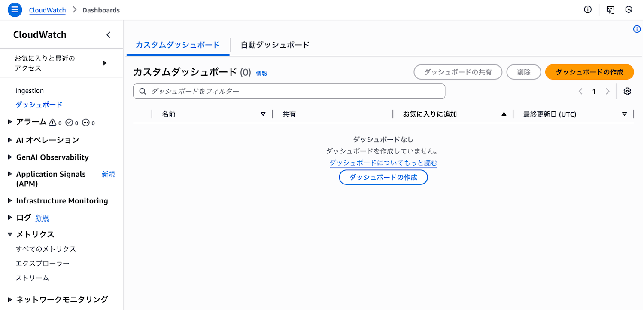Collapse the メトリクス section

click(x=10, y=234)
